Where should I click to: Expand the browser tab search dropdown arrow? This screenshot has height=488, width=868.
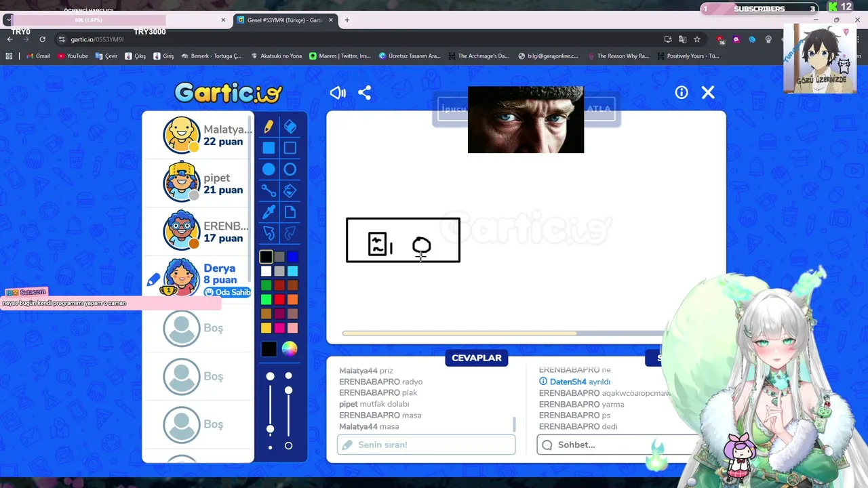pyautogui.click(x=8, y=20)
